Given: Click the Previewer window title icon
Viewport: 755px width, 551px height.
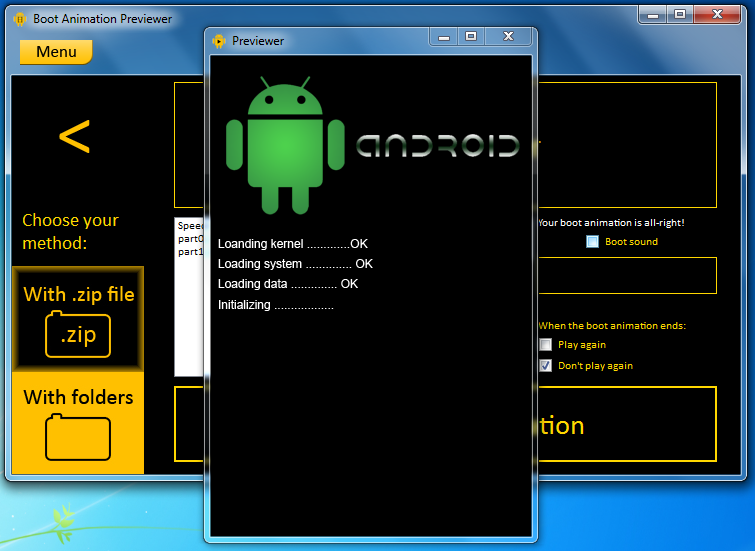Looking at the screenshot, I should pyautogui.click(x=219, y=41).
